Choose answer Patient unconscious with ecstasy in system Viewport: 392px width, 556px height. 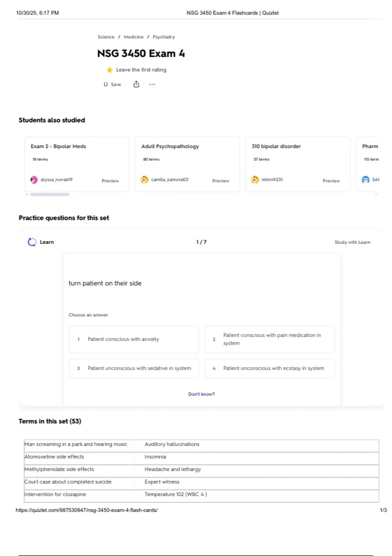269,368
